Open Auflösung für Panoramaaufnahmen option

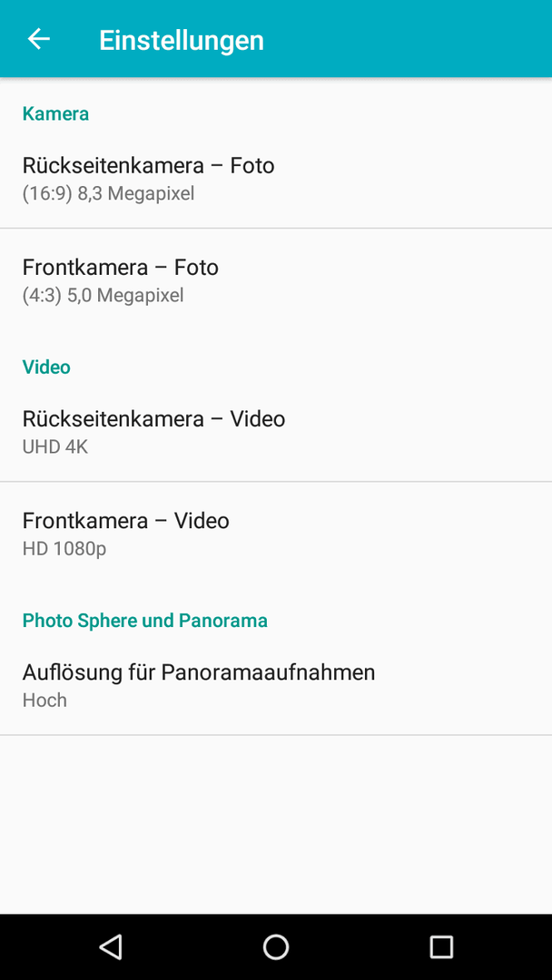pos(276,686)
